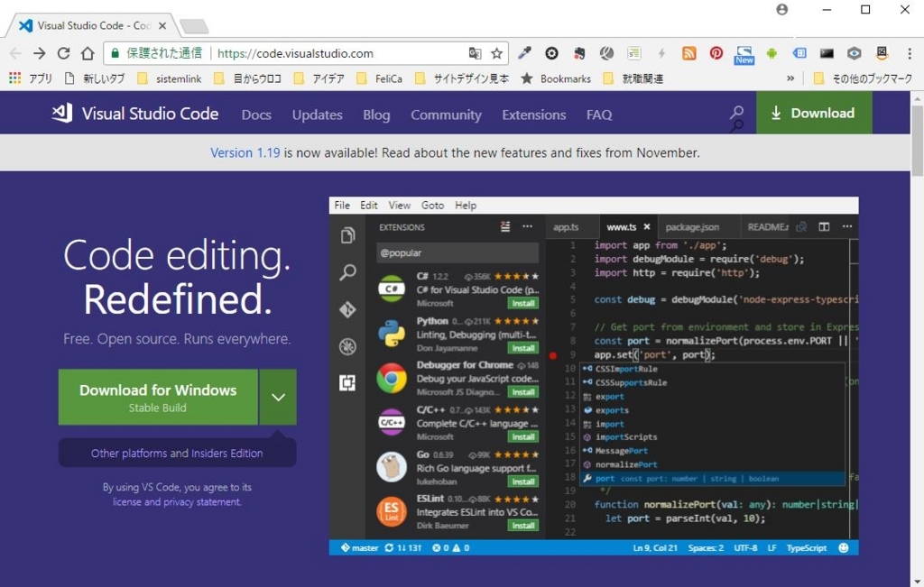
Task: Open the 新しいタブ bookmark
Action: 94,78
